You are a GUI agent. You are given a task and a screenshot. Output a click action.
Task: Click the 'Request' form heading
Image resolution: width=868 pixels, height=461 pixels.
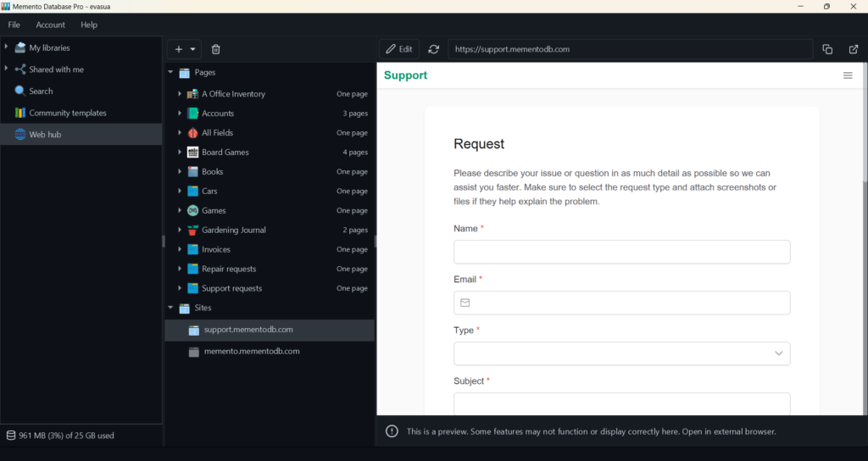(x=479, y=144)
